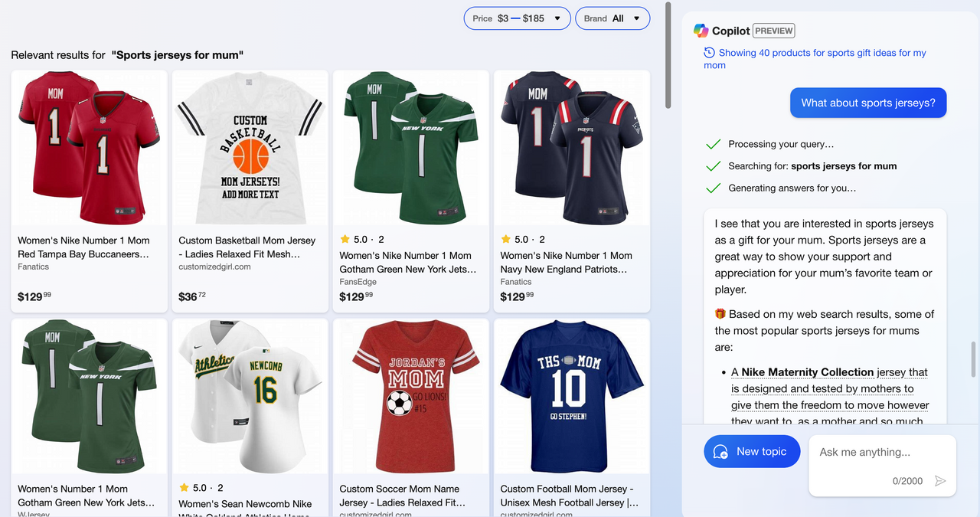The image size is (980, 517).
Task: Click the New topic chat bubble icon
Action: click(720, 452)
